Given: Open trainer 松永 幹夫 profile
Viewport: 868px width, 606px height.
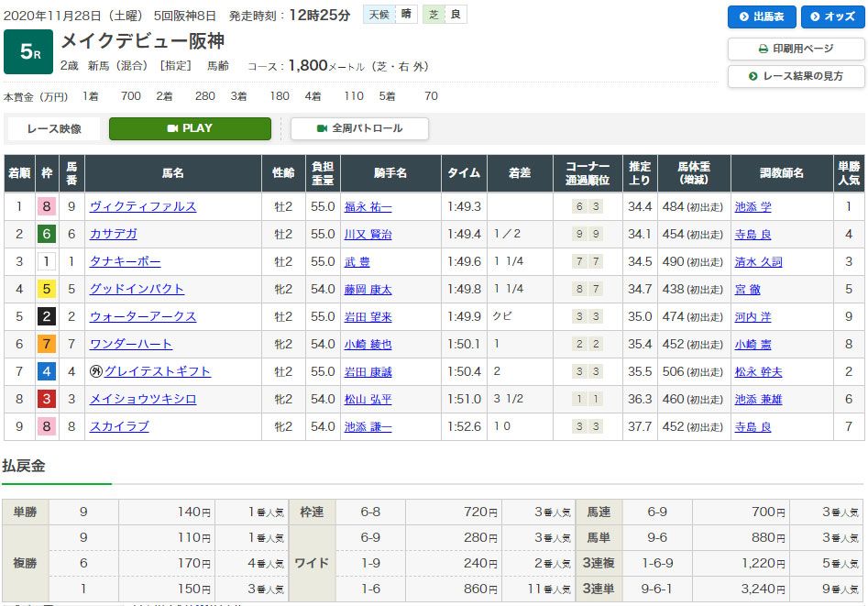Looking at the screenshot, I should pyautogui.click(x=758, y=372).
